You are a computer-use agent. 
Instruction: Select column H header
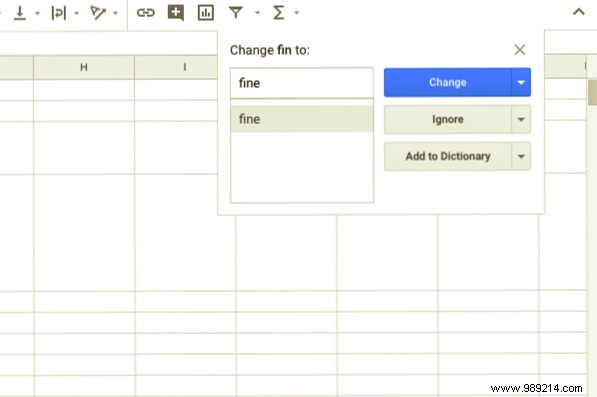coord(84,67)
